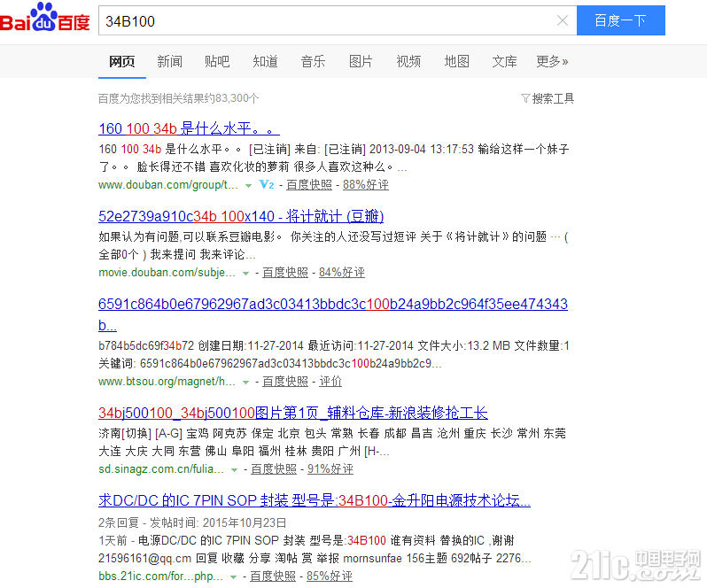Open 百度快照 for the www.douban.com/group result

tap(309, 185)
